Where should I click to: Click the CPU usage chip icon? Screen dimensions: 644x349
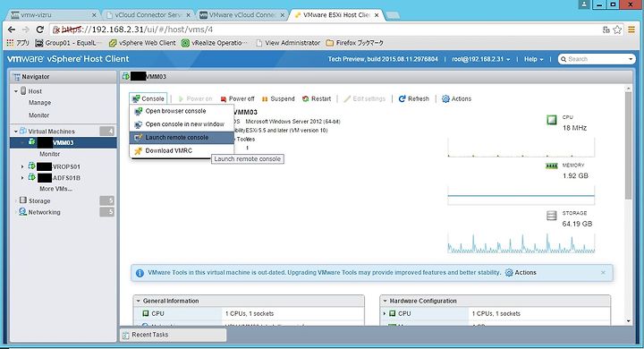point(552,120)
